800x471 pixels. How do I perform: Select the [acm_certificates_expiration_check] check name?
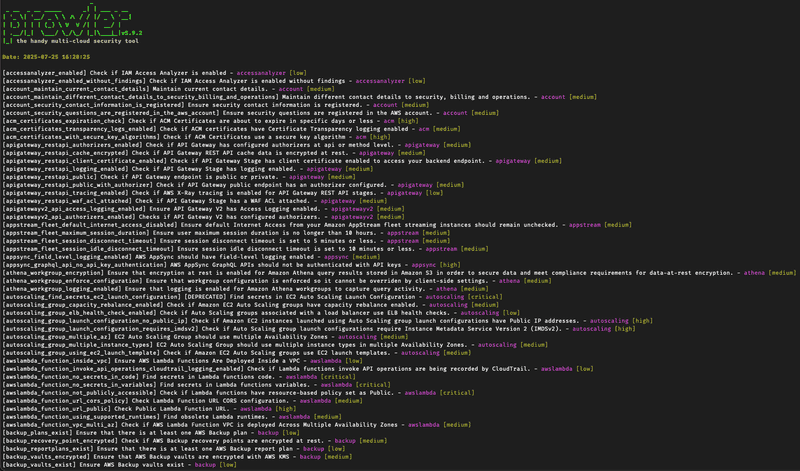(63, 121)
